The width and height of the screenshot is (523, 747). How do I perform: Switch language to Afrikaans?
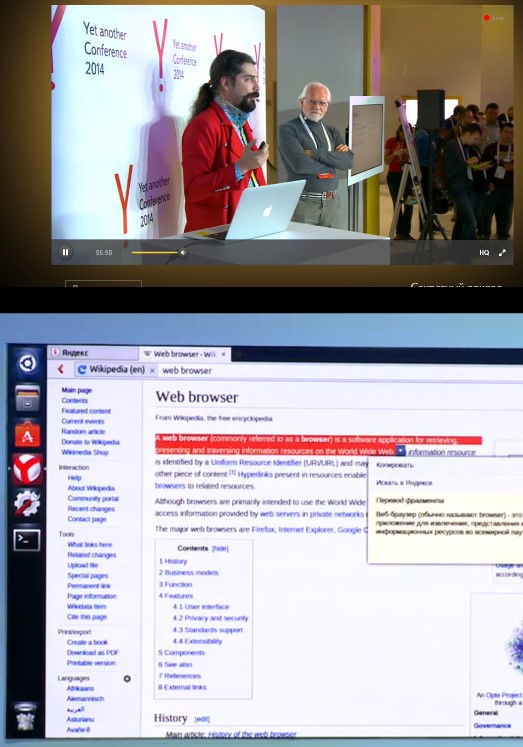coord(80,688)
